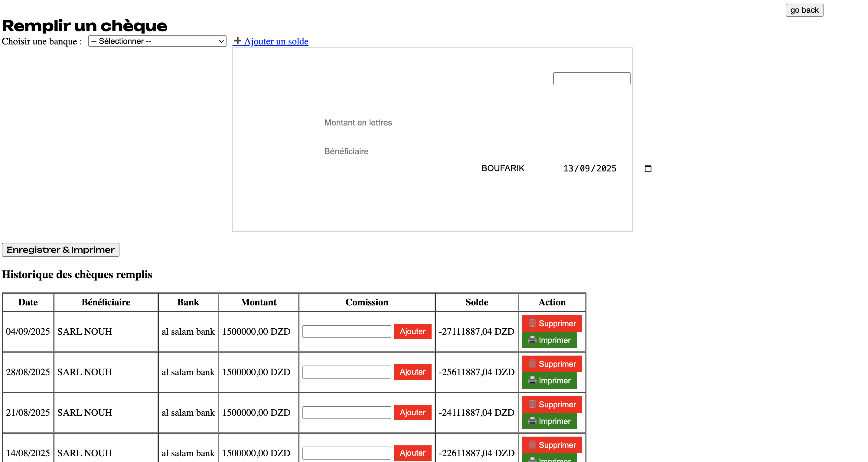Click Supprimer for the 21/08/2025 cheque
Viewport: 868px width, 462px height.
[x=552, y=404]
